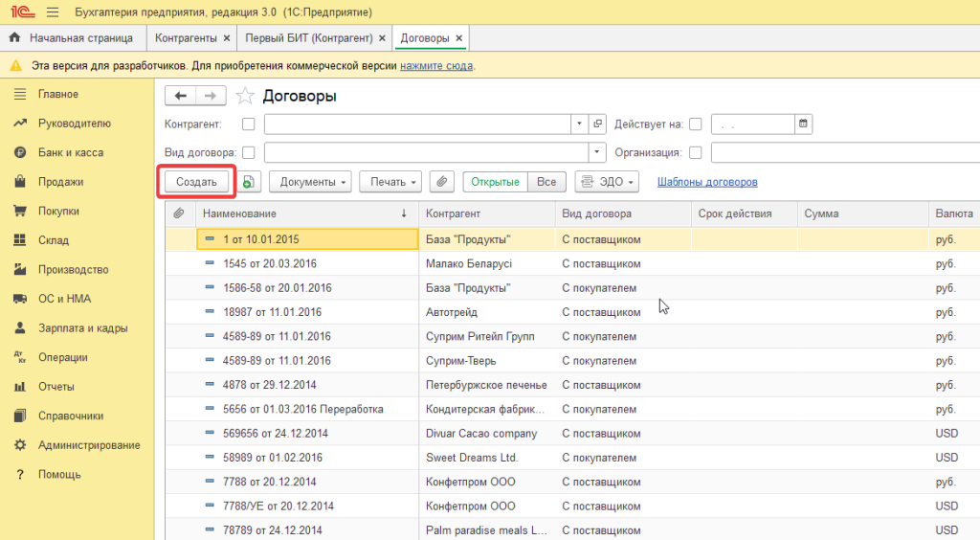This screenshot has width=980, height=540.
Task: Expand the Документы dropdown button
Action: pos(310,182)
